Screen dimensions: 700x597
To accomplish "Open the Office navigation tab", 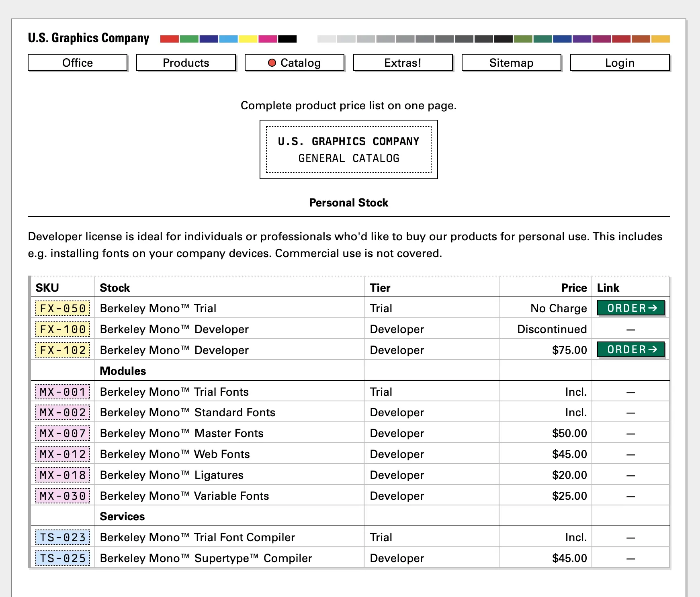I will tap(78, 63).
